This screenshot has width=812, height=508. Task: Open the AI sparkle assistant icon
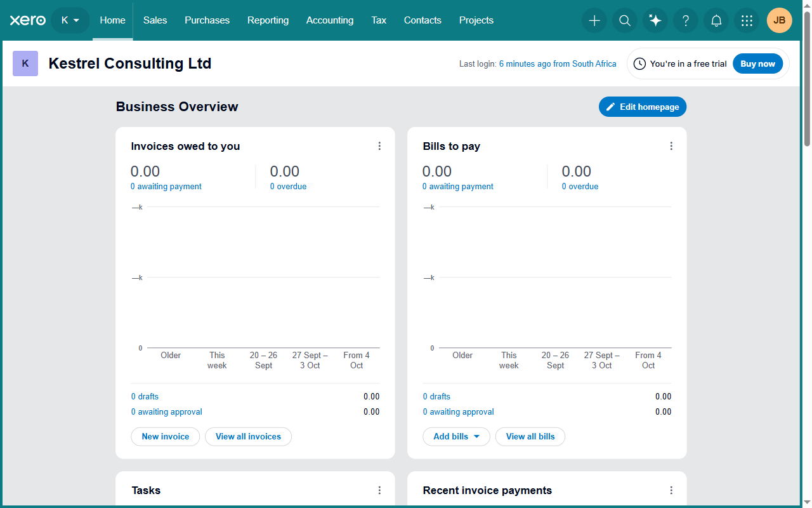click(x=655, y=20)
